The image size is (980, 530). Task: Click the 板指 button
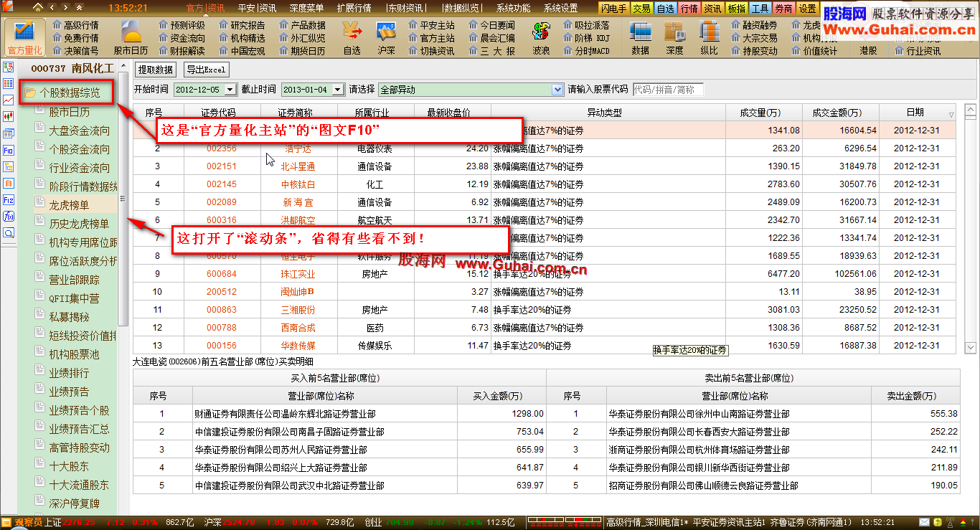point(736,9)
